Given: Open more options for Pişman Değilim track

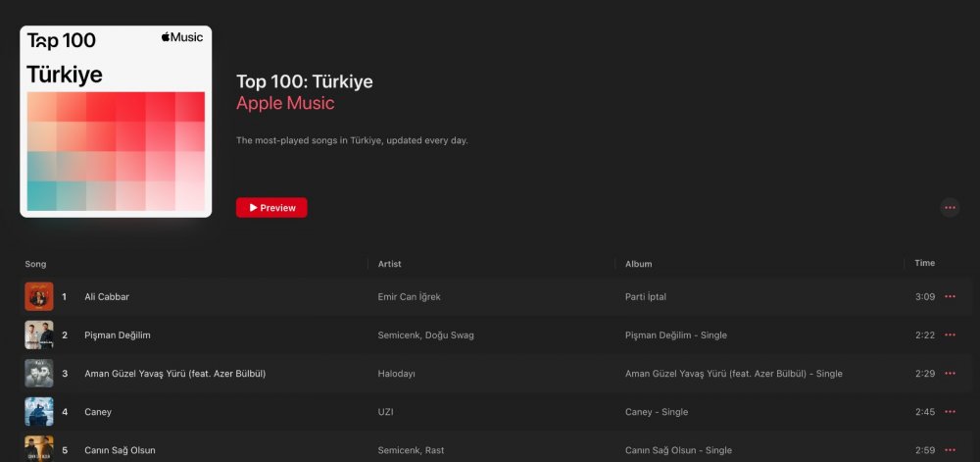Looking at the screenshot, I should coord(949,334).
